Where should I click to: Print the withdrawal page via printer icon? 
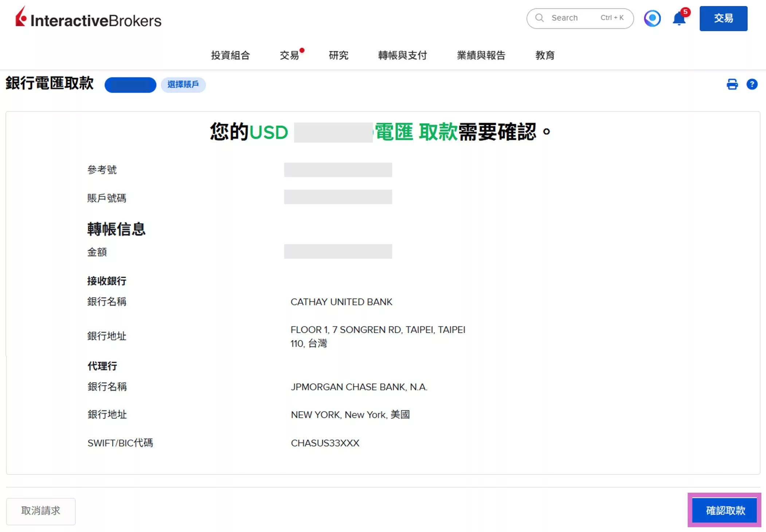[732, 84]
